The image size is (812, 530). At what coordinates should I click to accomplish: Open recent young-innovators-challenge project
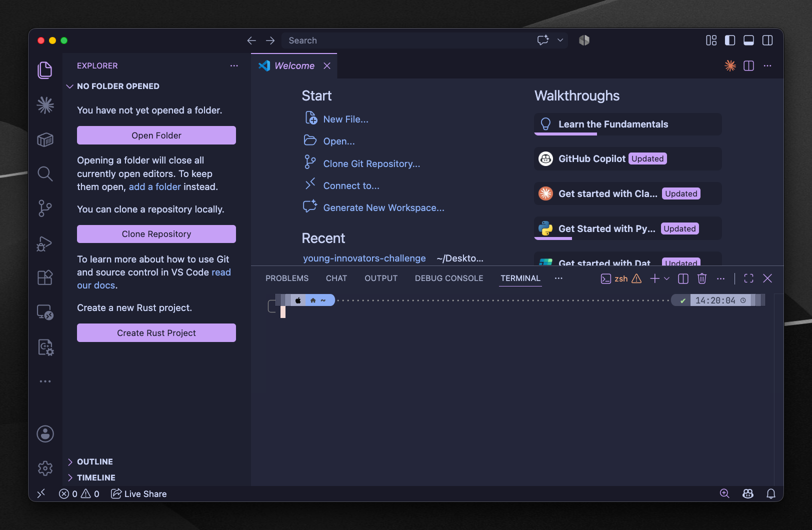coord(364,258)
